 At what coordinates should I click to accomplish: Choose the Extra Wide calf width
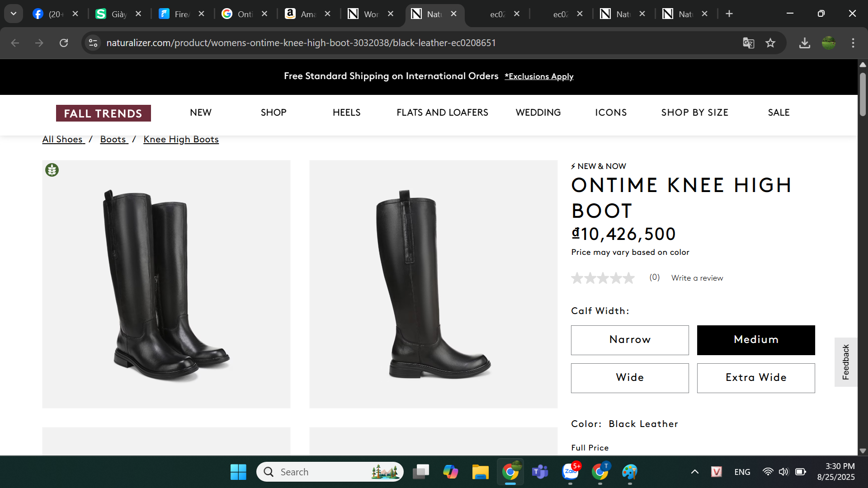point(756,378)
